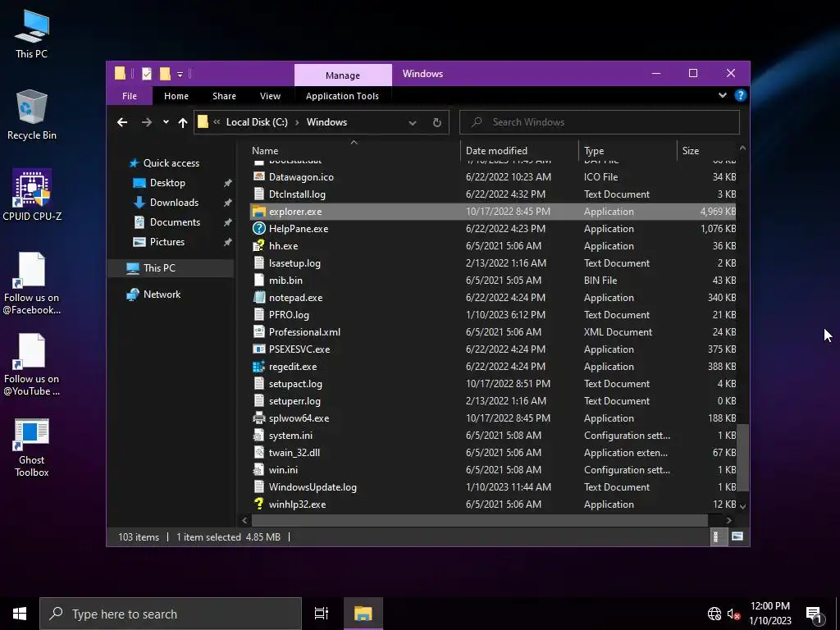Image resolution: width=840 pixels, height=630 pixels.
Task: Select the HelpPane.exe question mark icon
Action: coord(258,228)
